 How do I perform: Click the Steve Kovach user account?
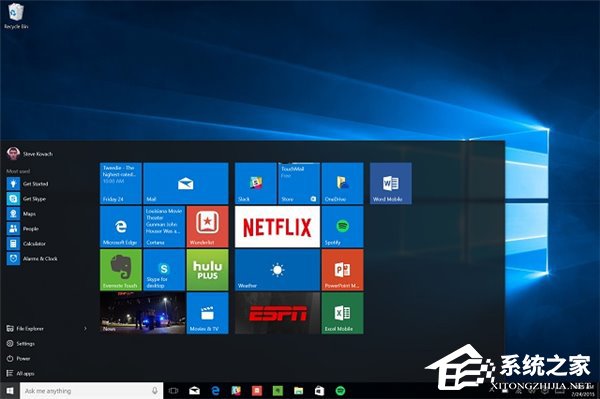pos(29,154)
